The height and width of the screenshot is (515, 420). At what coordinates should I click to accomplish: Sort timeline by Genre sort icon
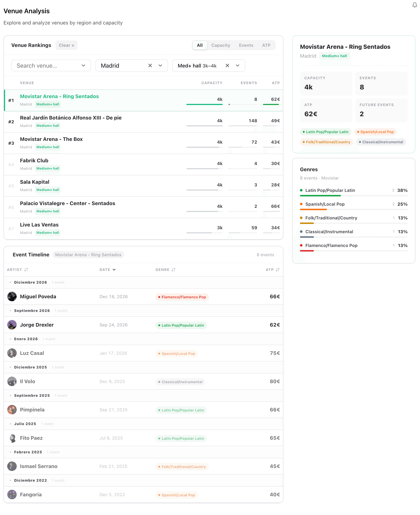click(173, 269)
